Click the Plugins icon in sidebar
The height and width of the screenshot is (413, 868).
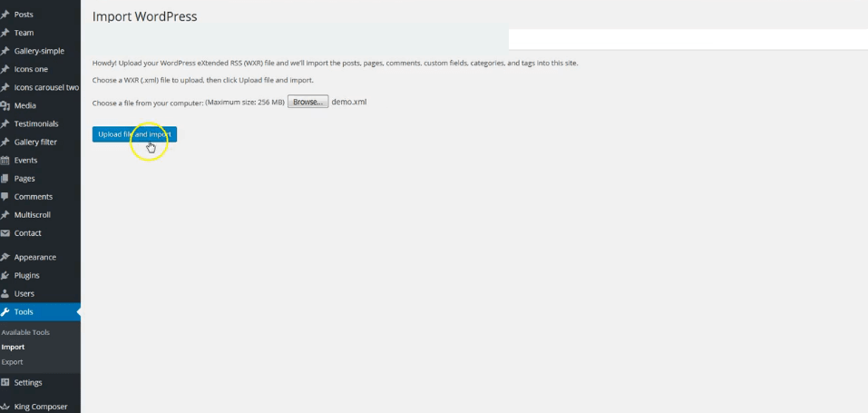click(x=5, y=275)
